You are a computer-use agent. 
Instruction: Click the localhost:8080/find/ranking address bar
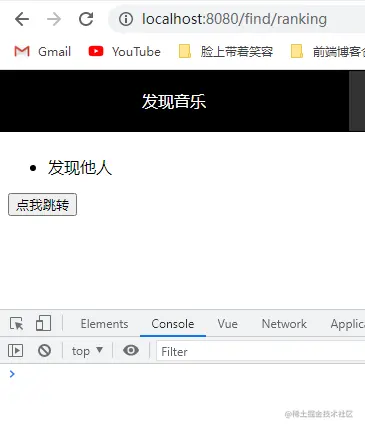tap(237, 19)
